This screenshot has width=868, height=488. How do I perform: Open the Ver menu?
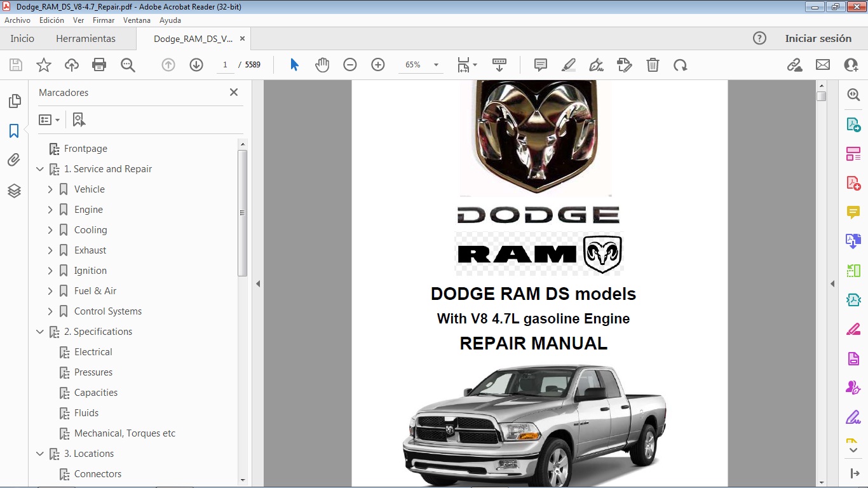point(79,20)
